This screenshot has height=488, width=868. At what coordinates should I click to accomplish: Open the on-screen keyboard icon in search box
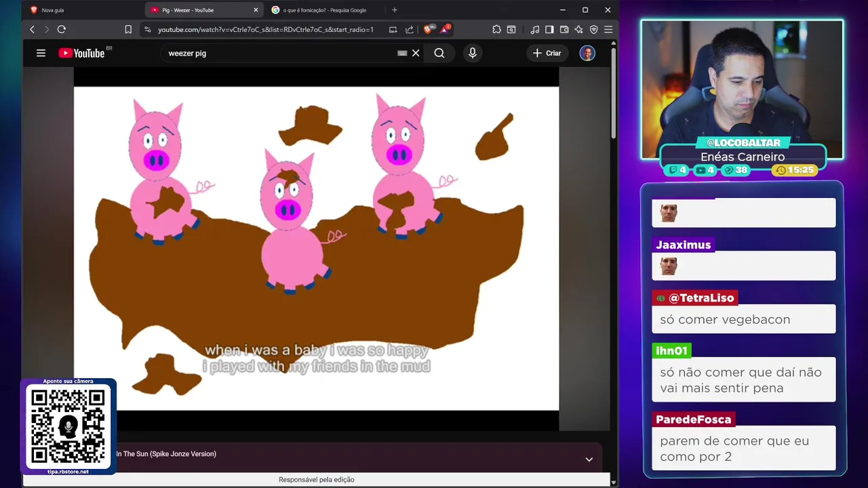(x=402, y=53)
